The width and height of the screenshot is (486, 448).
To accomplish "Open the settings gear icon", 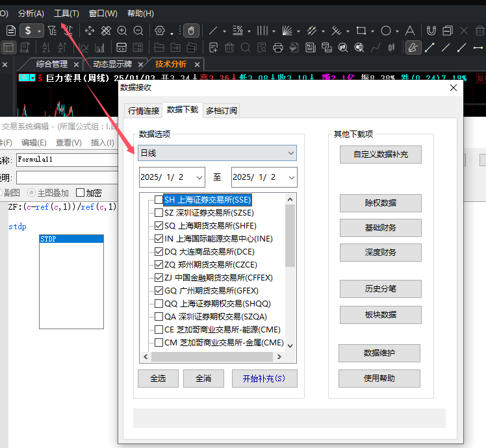I will [x=160, y=31].
